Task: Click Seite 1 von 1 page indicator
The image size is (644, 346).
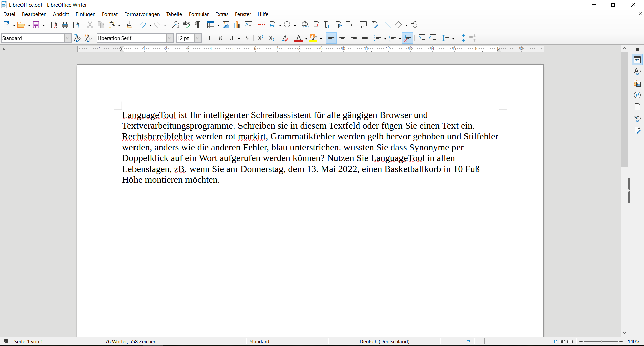Action: point(29,341)
